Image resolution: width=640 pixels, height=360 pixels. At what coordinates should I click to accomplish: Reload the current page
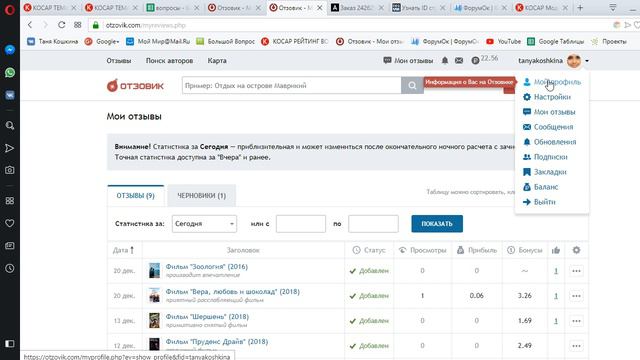(62, 25)
